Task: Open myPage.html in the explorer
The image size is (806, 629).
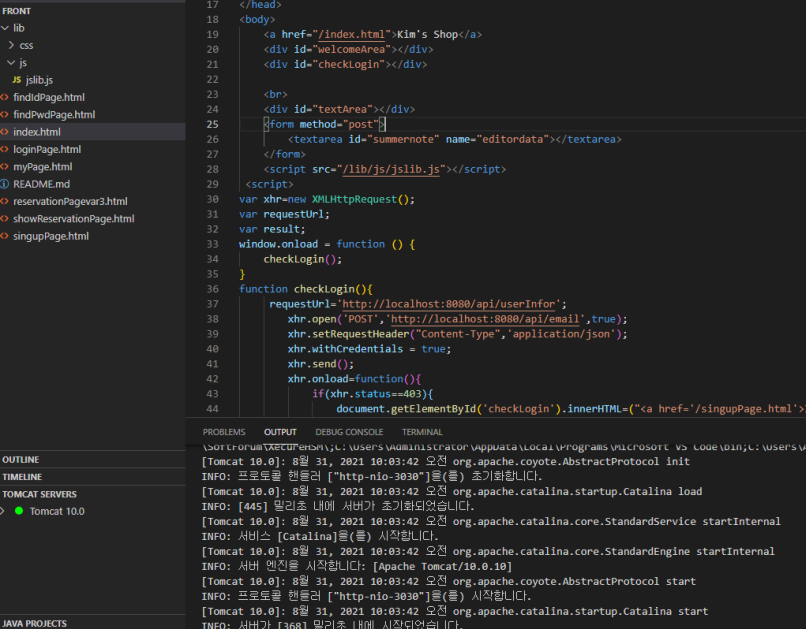Action: pyautogui.click(x=43, y=167)
